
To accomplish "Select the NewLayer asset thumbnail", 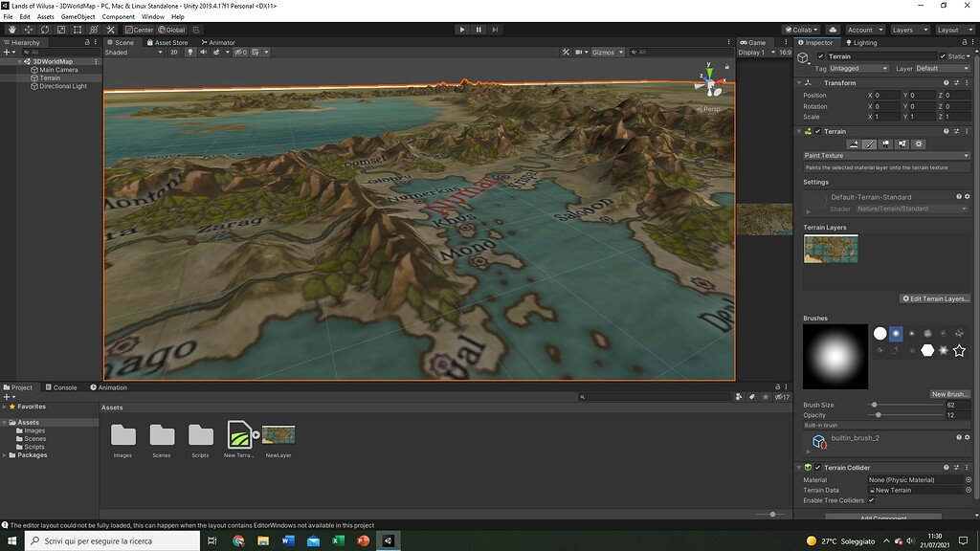I will (278, 435).
